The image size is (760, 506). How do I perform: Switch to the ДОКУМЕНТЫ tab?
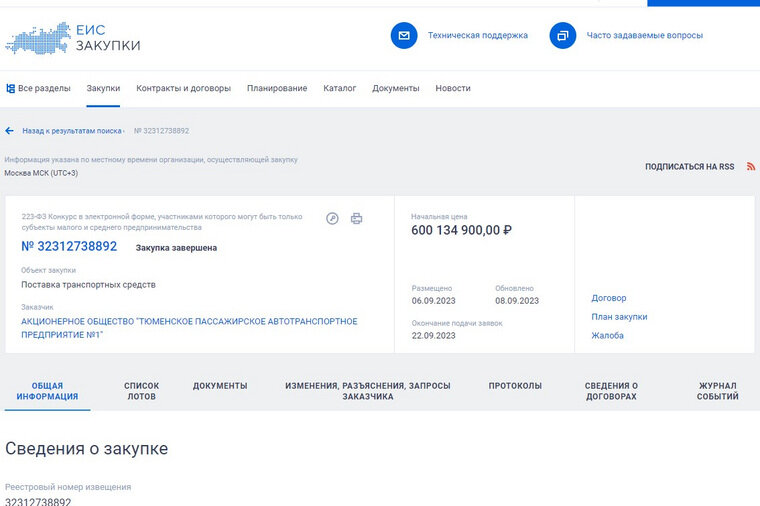(x=220, y=386)
